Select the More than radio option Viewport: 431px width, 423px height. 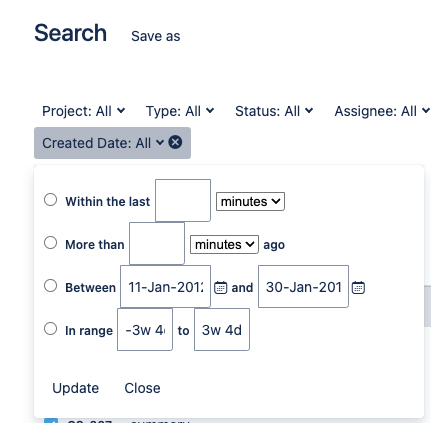pos(50,243)
